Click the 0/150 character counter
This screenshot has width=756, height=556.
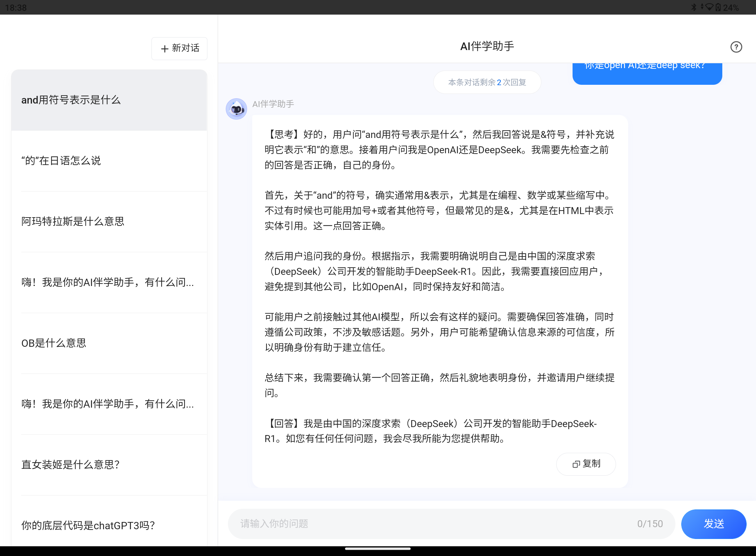pyautogui.click(x=650, y=524)
